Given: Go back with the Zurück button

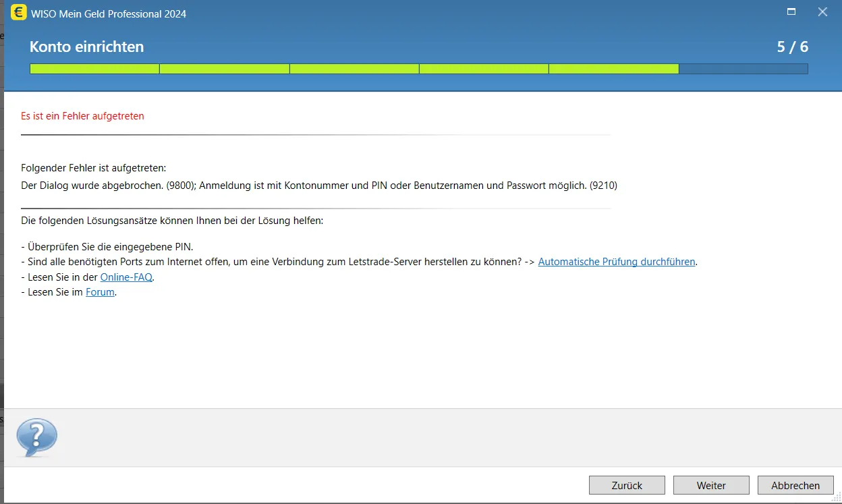Looking at the screenshot, I should coord(627,485).
